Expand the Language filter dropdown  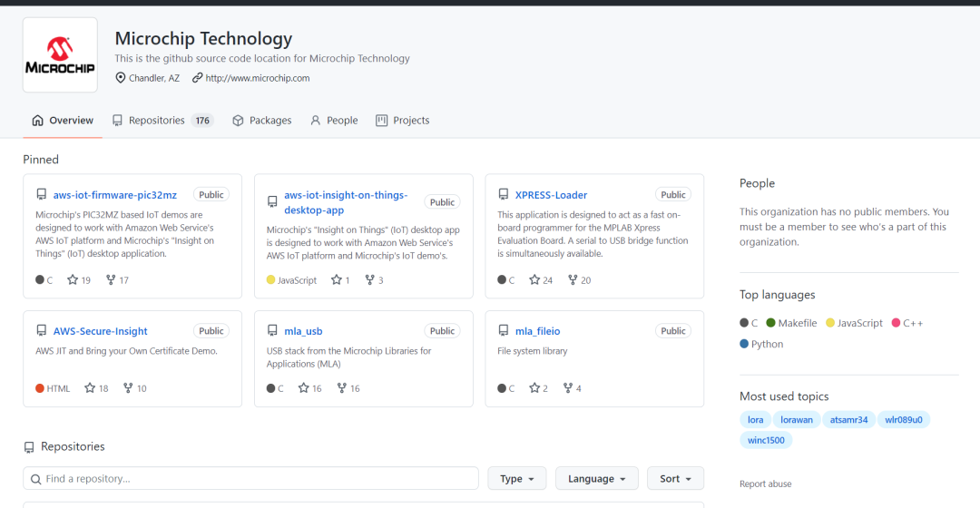pyautogui.click(x=597, y=479)
